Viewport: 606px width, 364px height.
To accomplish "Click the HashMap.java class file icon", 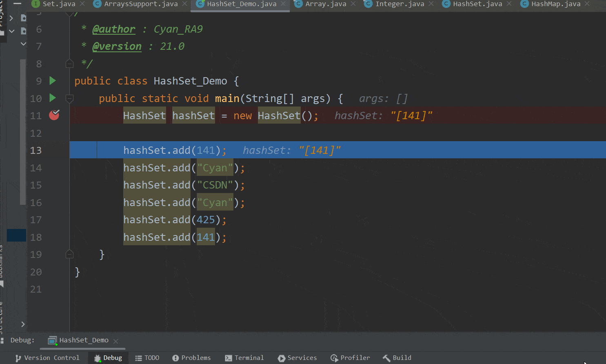I will click(x=524, y=4).
